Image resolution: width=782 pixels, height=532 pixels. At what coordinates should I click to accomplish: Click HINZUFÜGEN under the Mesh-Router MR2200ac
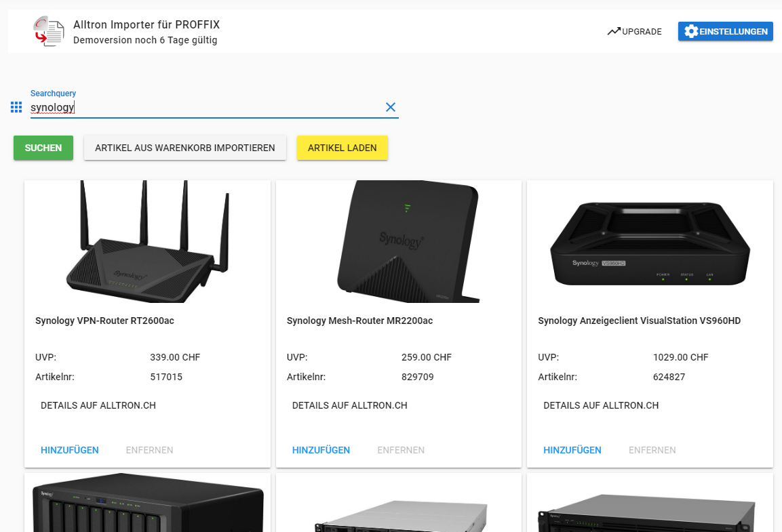tap(321, 449)
